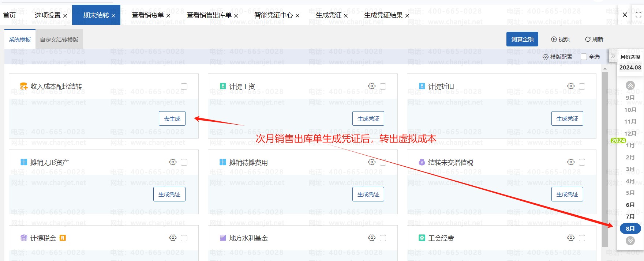
Task: Close the 查看销售出库单 tab
Action: click(236, 16)
